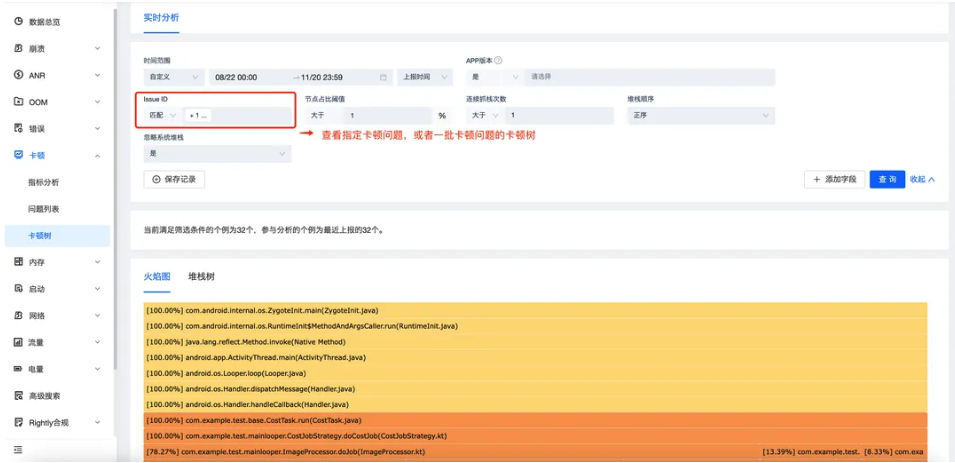Viewport: 955px width, 463px height.
Task: Click the ANR sidebar icon
Action: click(18, 75)
